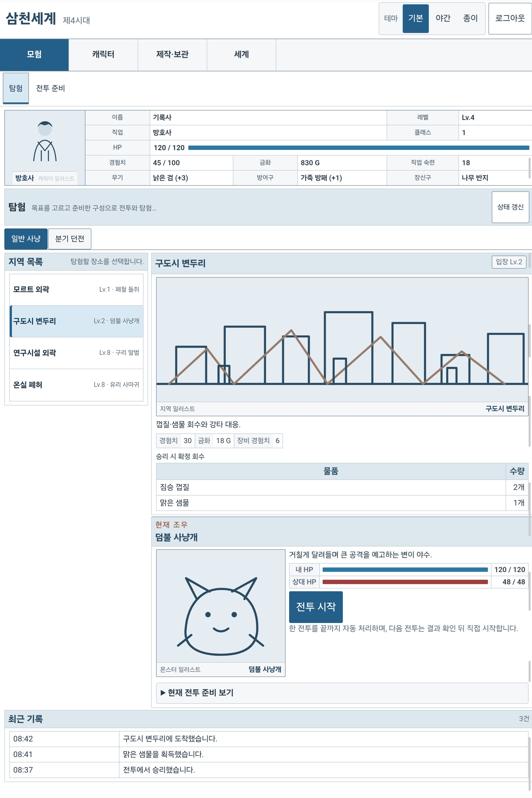Switch to the 캐릭터 tab
Image resolution: width=532 pixels, height=798 pixels.
coord(103,54)
